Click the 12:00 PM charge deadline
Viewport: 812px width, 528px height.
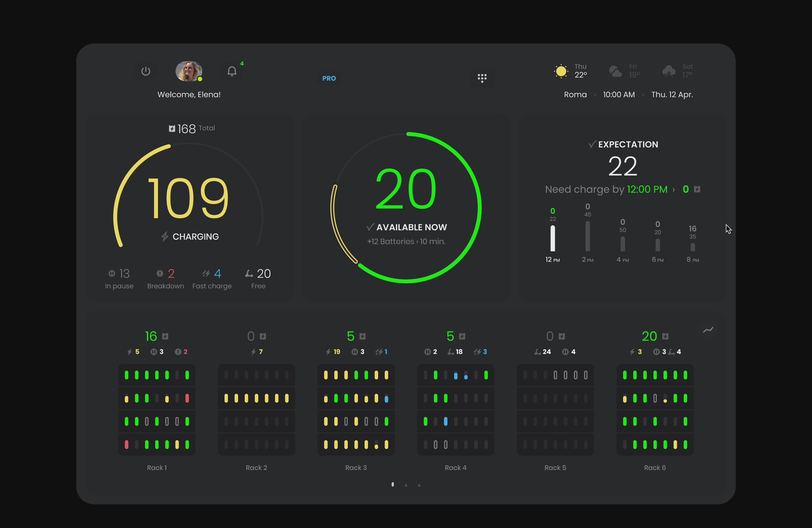coord(647,189)
